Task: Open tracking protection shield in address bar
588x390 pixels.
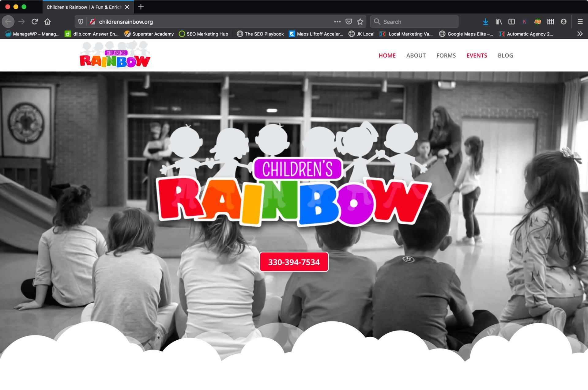Action: point(81,22)
